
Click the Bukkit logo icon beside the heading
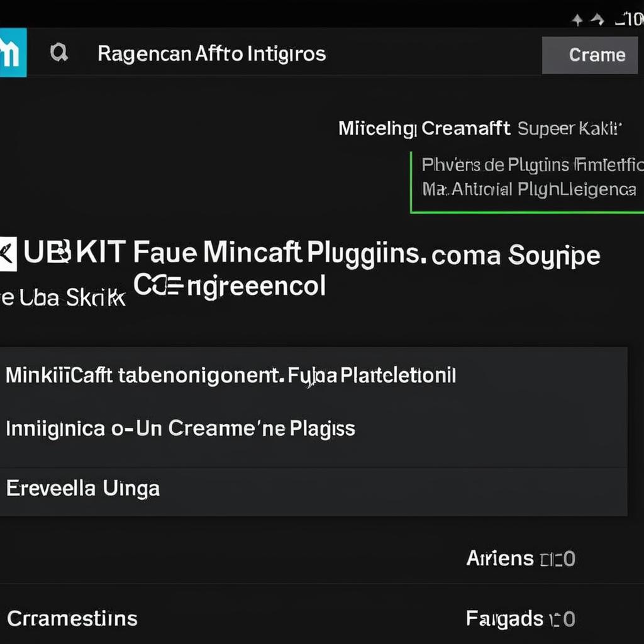[x=8, y=253]
